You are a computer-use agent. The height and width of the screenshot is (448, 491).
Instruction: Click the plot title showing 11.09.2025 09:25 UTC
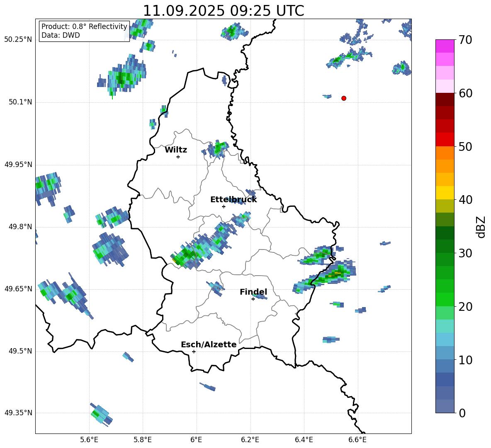point(223,11)
